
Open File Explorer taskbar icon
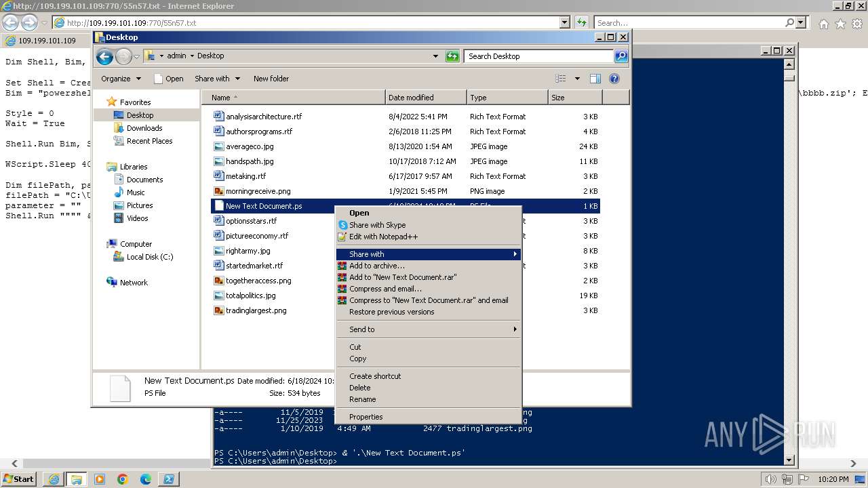pyautogui.click(x=77, y=479)
